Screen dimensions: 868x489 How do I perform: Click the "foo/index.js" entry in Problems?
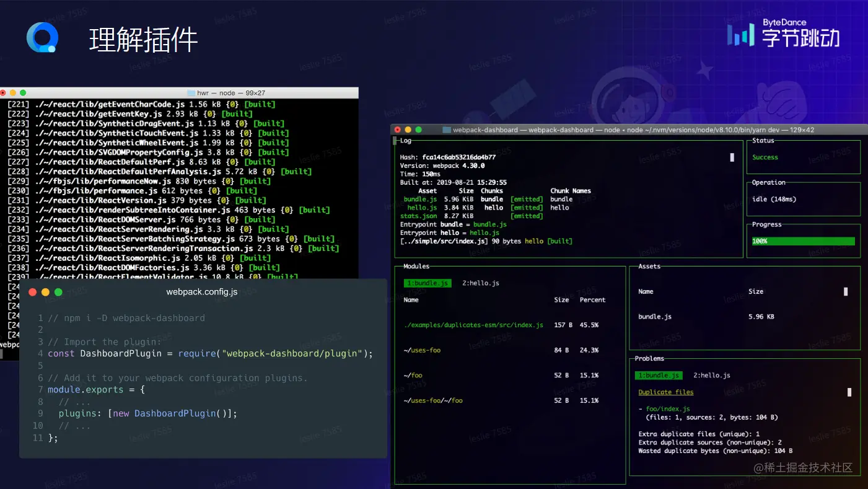pos(668,409)
